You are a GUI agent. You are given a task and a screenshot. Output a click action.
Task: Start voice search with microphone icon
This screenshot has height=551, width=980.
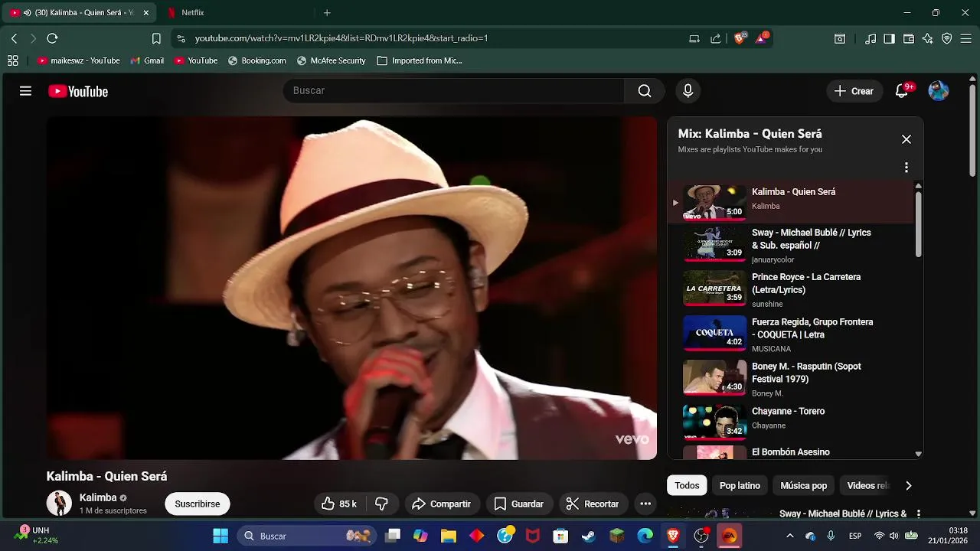coord(688,91)
